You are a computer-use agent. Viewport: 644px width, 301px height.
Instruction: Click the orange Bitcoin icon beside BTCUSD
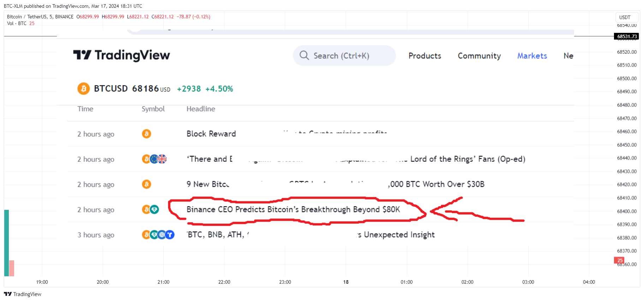tap(84, 89)
